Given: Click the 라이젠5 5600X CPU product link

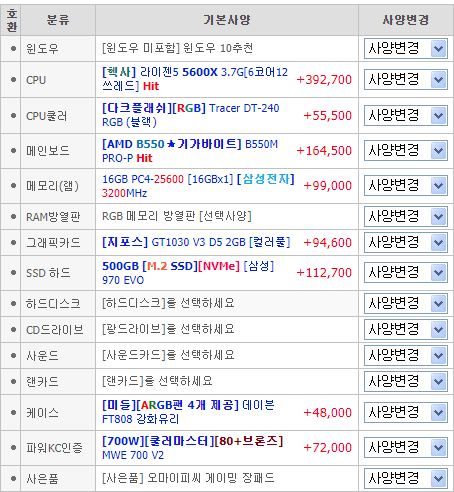Looking at the screenshot, I should point(195,79).
